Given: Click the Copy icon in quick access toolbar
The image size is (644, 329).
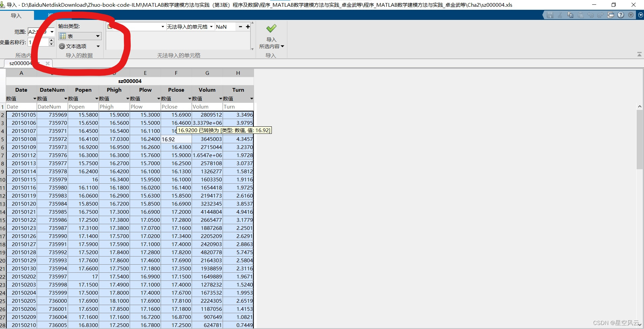Looking at the screenshot, I should (x=570, y=15).
